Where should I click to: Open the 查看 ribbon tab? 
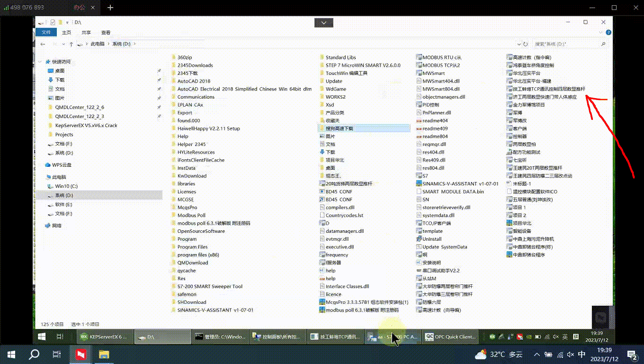pos(106,32)
